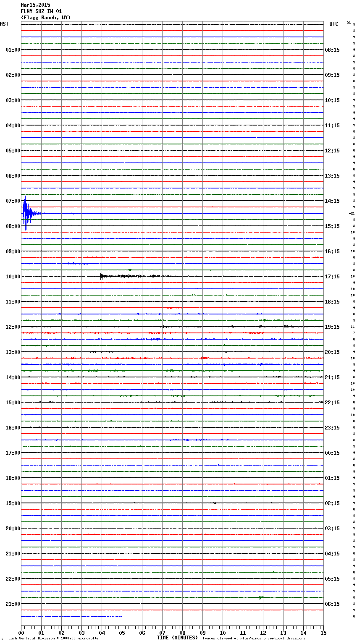Select the 06:00 MST time label
Viewport: 357px width, 644px height.
[x=13, y=176]
